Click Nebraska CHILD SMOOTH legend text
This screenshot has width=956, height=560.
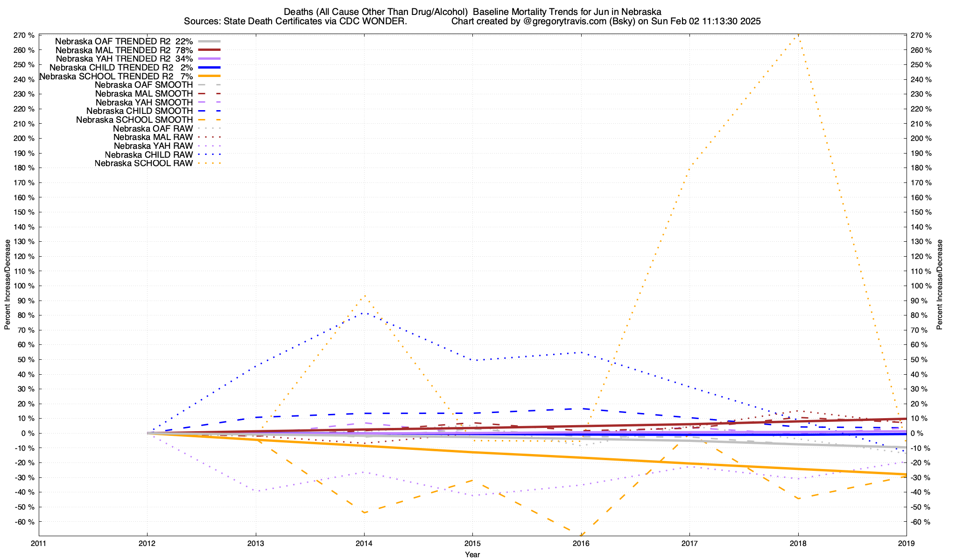tap(139, 111)
